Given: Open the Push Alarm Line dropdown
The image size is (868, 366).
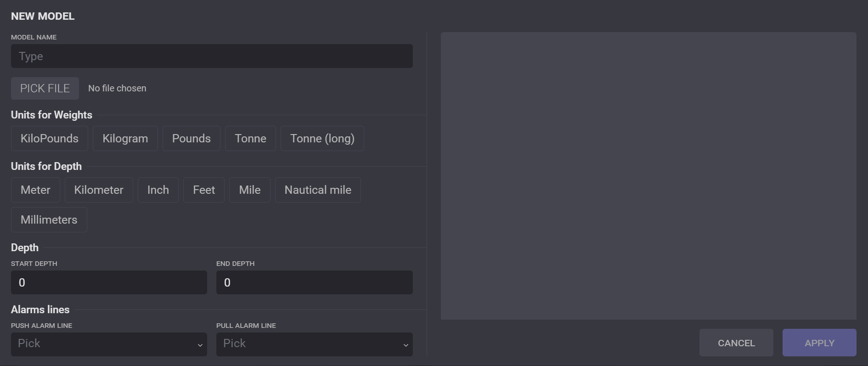Looking at the screenshot, I should [x=109, y=344].
